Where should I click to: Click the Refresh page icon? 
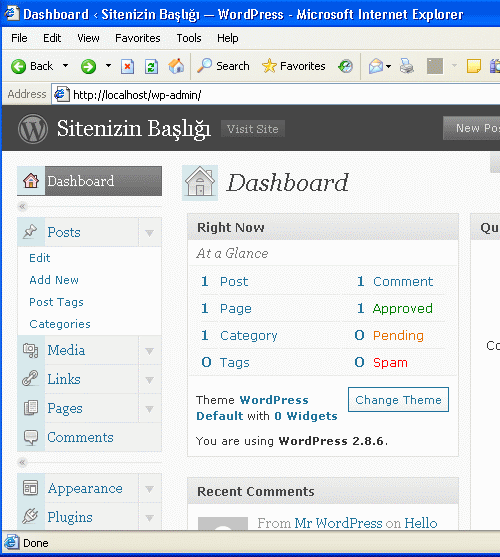click(151, 66)
